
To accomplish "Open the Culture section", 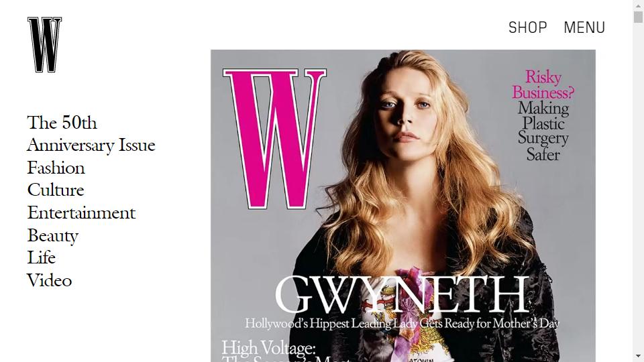I will coord(56,190).
